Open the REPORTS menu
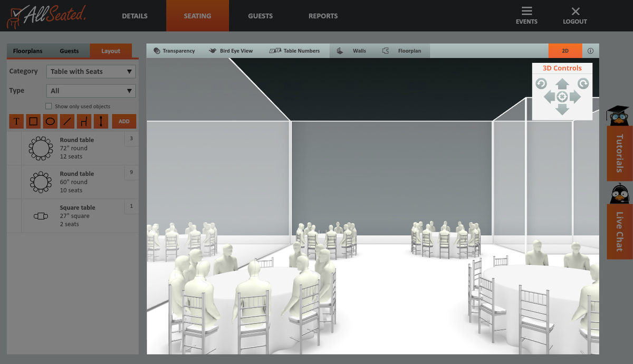633x364 pixels. click(x=323, y=16)
